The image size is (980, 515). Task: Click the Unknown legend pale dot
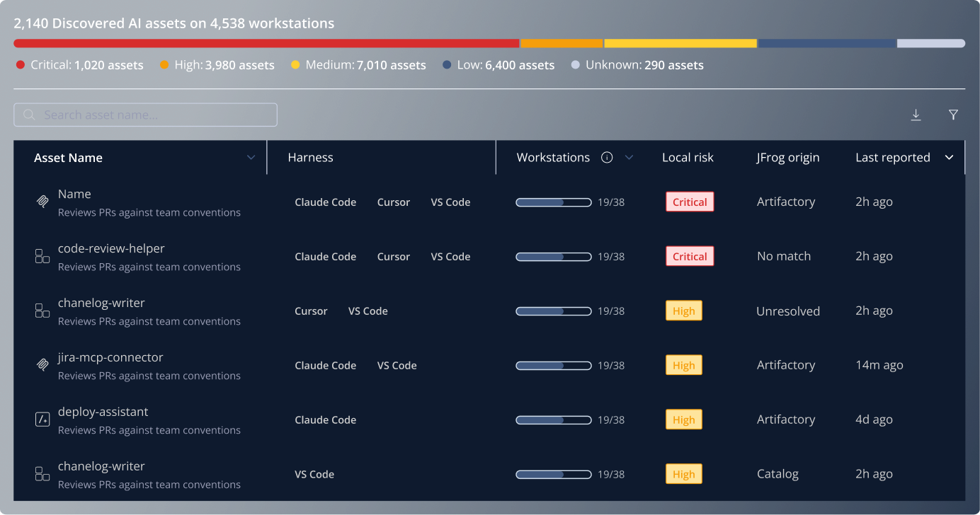point(576,65)
